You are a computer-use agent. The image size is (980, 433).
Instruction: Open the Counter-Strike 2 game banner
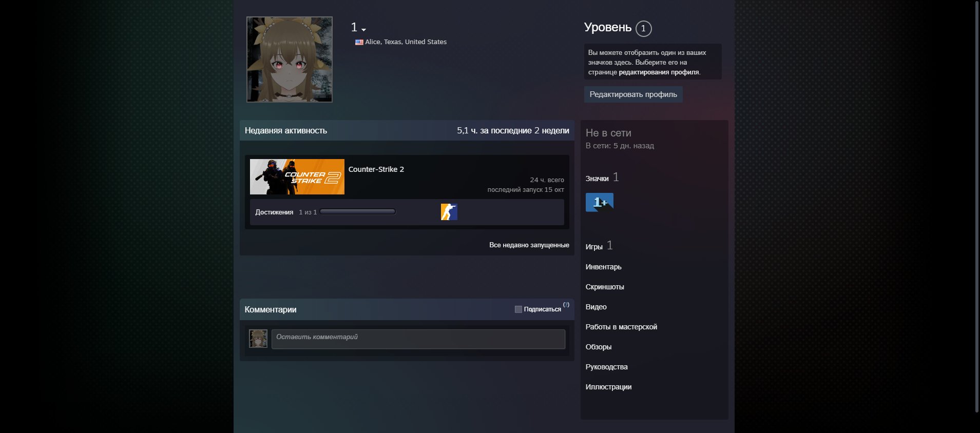pyautogui.click(x=297, y=177)
